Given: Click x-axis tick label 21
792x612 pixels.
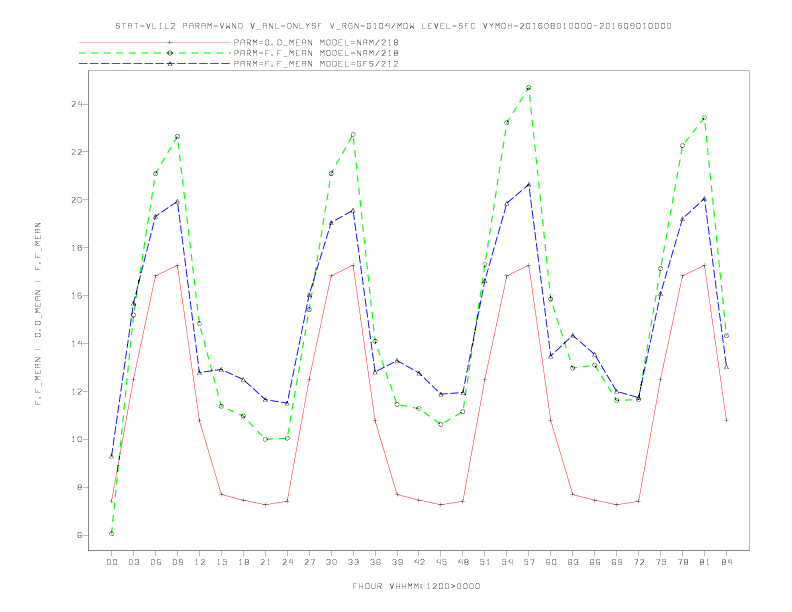Looking at the screenshot, I should 265,562.
